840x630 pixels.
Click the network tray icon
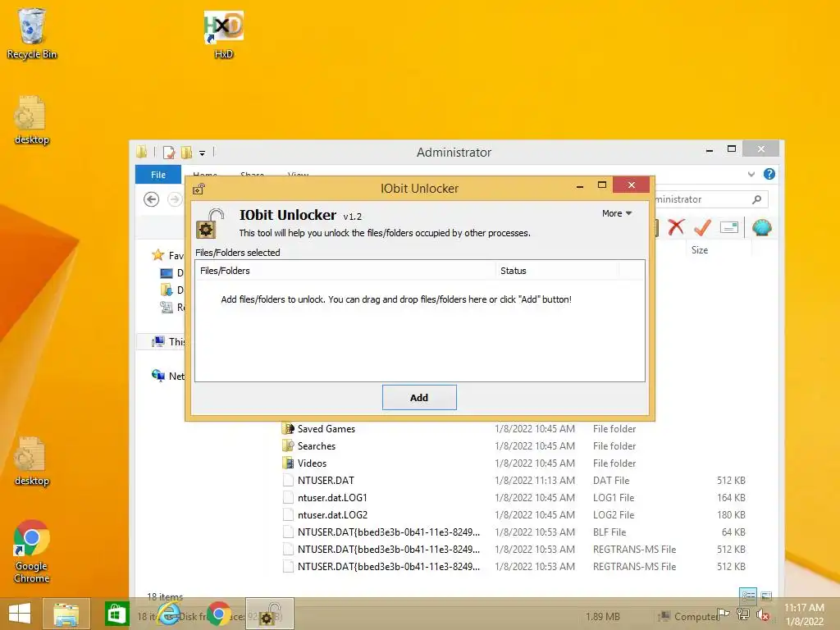point(743,614)
